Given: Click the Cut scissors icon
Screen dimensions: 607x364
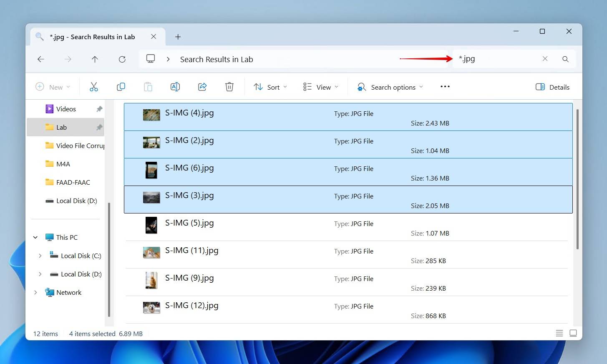Looking at the screenshot, I should click(94, 87).
